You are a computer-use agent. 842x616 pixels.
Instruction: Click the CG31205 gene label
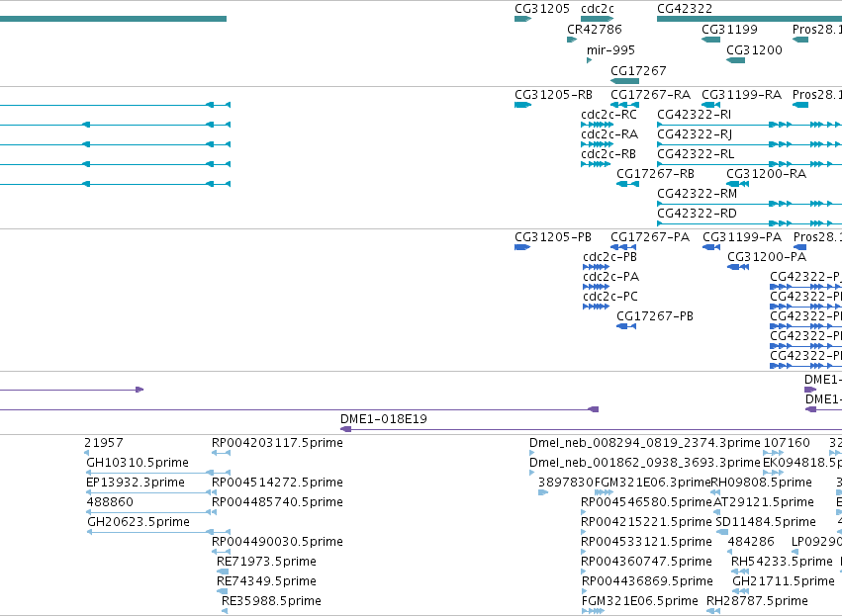coord(542,9)
